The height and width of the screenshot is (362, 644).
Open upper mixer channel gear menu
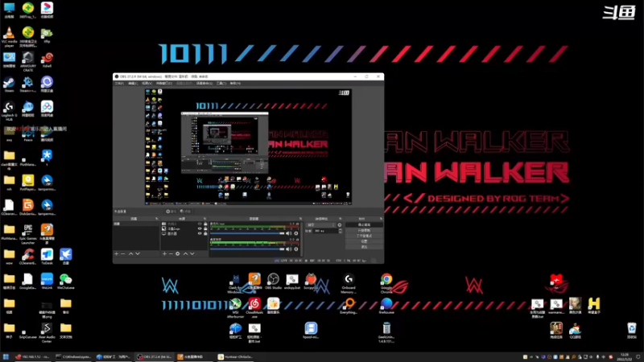(x=295, y=233)
